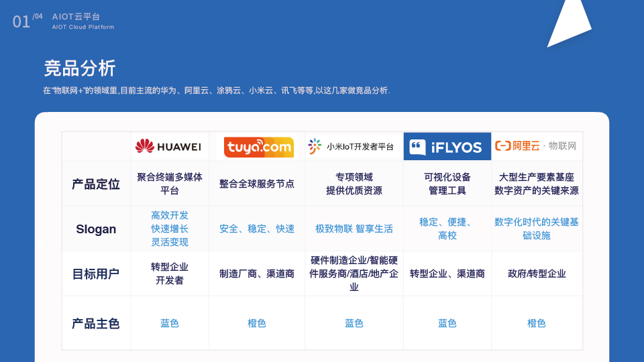
Task: Click the 产品定位 row label
Action: pos(96,184)
